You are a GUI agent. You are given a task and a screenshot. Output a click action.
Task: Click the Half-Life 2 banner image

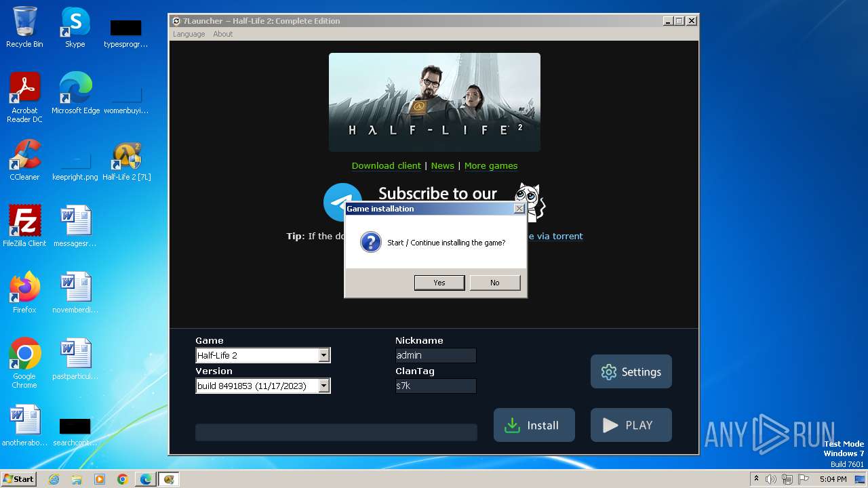[435, 102]
